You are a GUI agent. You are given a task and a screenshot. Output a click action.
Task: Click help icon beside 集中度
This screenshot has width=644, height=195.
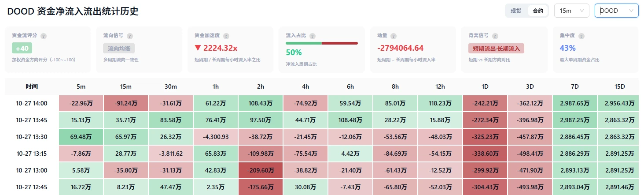tap(581, 36)
